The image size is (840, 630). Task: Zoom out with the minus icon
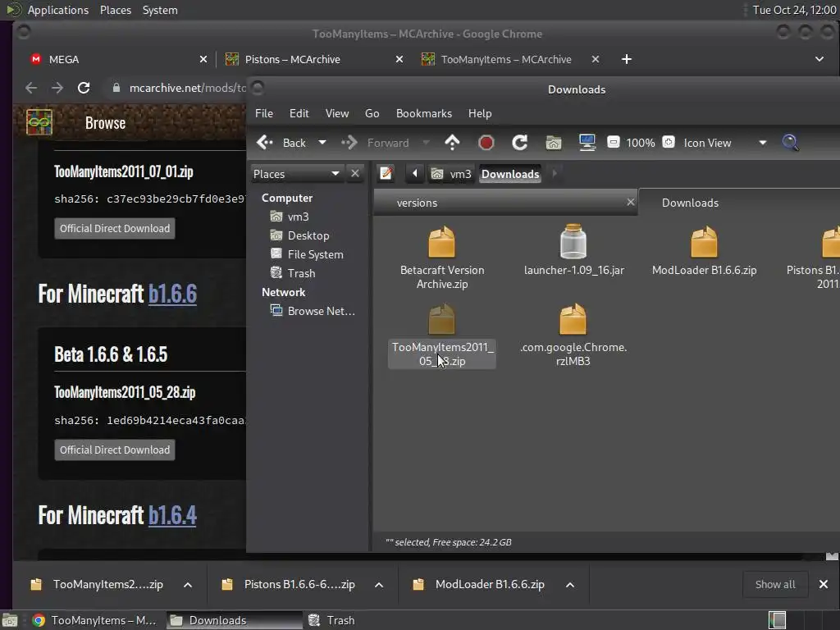tap(614, 143)
